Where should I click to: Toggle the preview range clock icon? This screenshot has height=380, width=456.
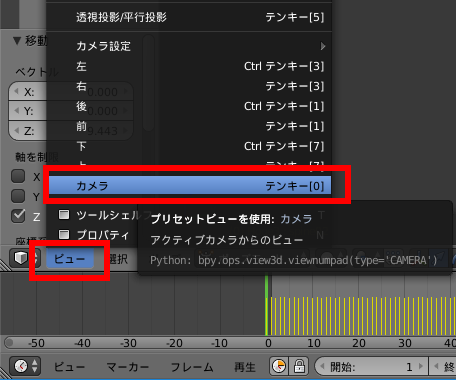pos(279,366)
